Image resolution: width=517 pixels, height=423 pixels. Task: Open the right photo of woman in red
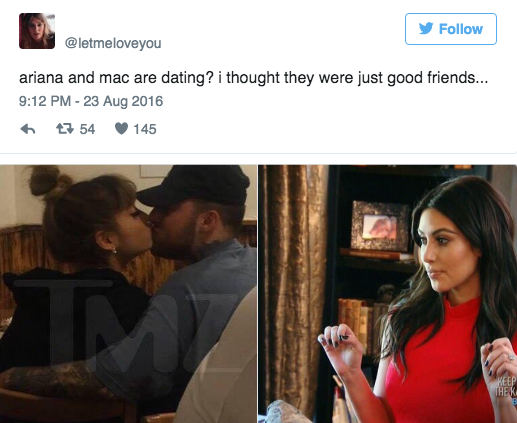[388, 294]
